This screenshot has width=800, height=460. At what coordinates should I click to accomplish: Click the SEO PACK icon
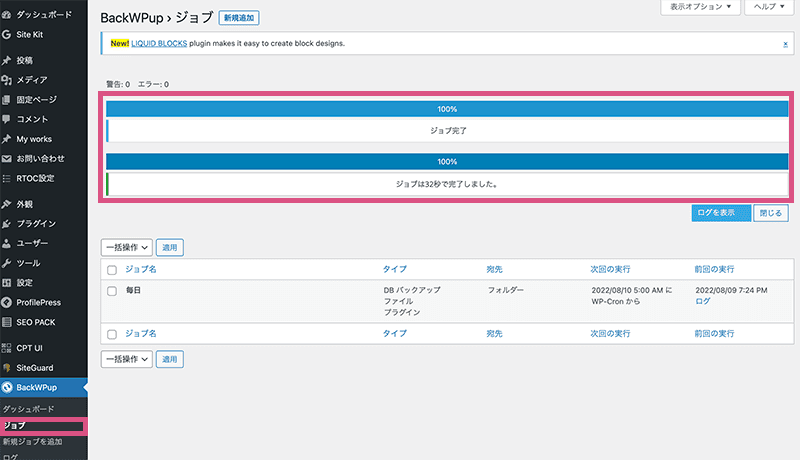click(x=6, y=322)
